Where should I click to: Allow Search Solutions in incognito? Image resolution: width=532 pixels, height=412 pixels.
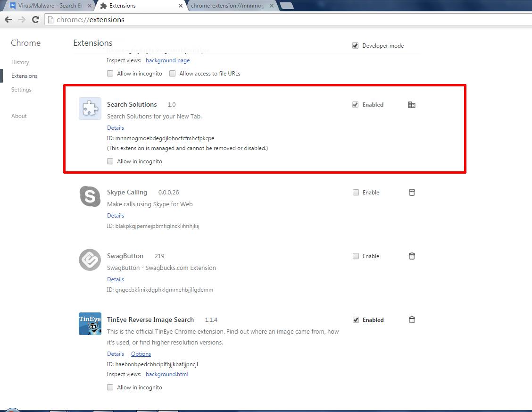click(110, 161)
